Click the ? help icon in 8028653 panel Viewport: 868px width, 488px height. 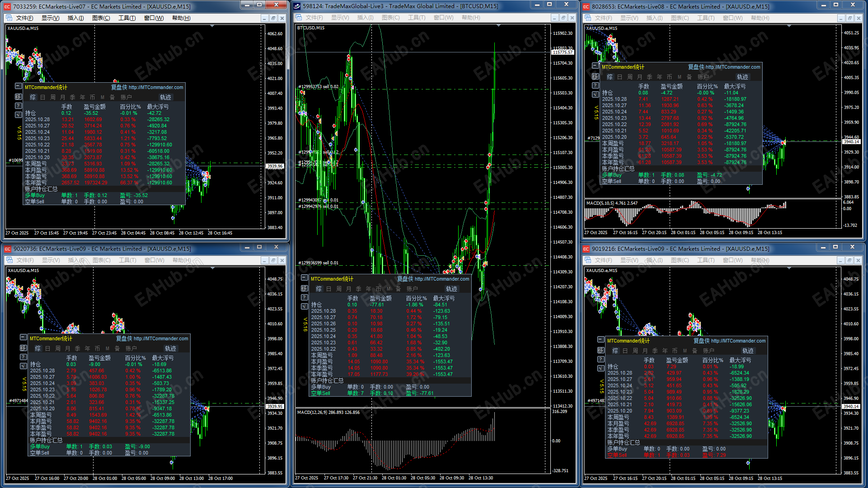[x=595, y=85]
